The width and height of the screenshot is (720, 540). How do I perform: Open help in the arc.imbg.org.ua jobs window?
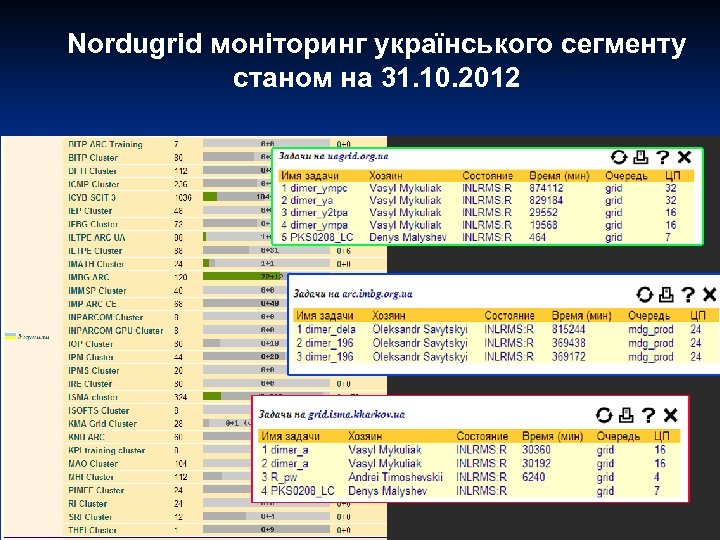688,294
